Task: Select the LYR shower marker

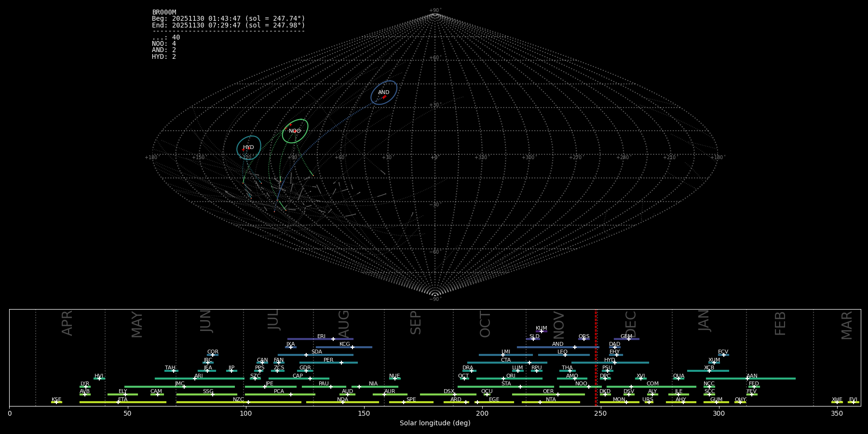Action: point(86,387)
